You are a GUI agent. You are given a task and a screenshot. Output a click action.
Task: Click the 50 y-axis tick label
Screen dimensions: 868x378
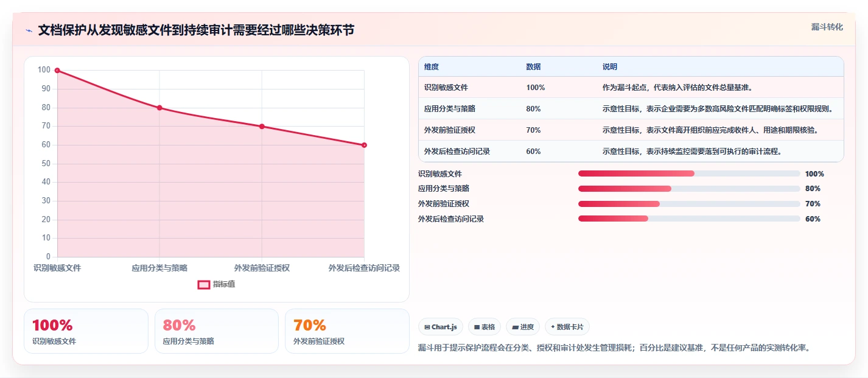pyautogui.click(x=46, y=164)
